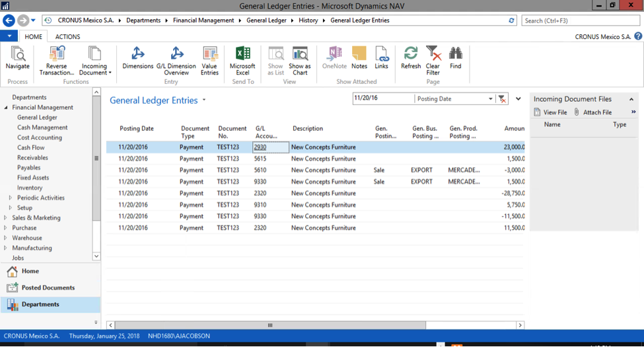Click the horizontal scrollbar right arrow
The height and width of the screenshot is (347, 644).
point(520,325)
